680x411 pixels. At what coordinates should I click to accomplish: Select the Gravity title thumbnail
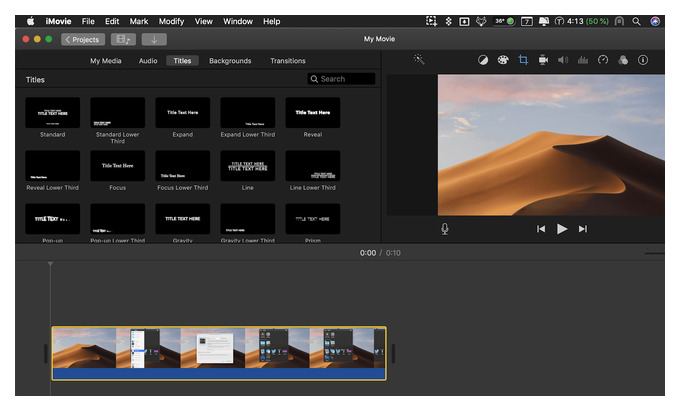pyautogui.click(x=183, y=219)
